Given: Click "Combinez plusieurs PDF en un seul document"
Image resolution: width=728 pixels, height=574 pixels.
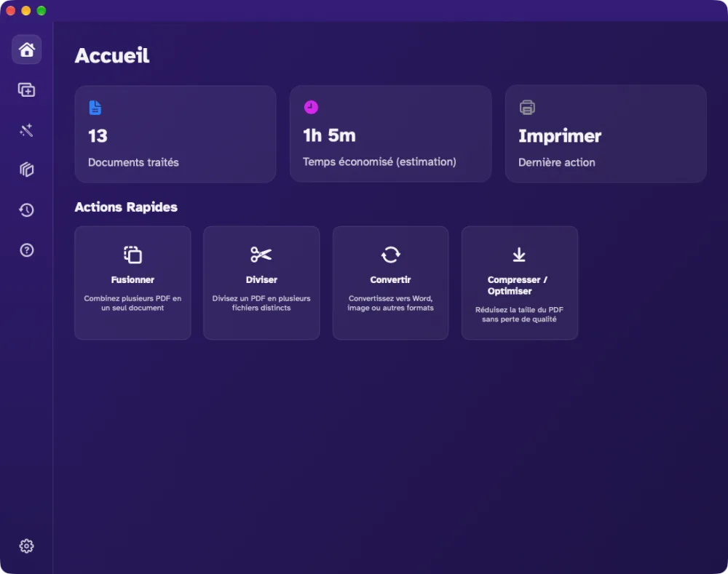Looking at the screenshot, I should point(132,303).
